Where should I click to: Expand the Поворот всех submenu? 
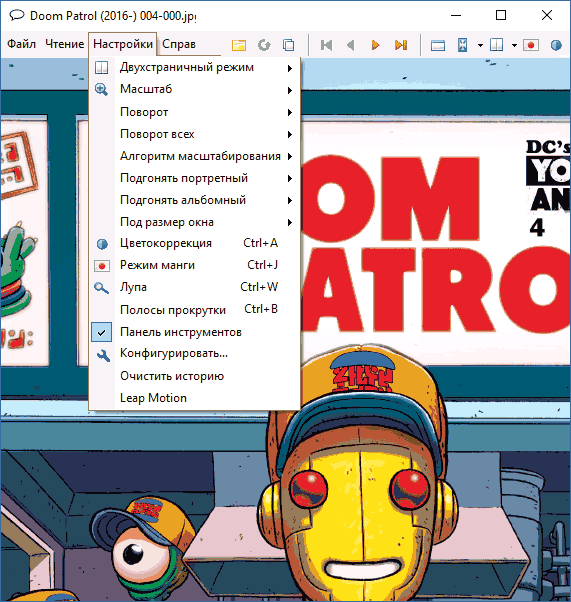click(x=195, y=134)
